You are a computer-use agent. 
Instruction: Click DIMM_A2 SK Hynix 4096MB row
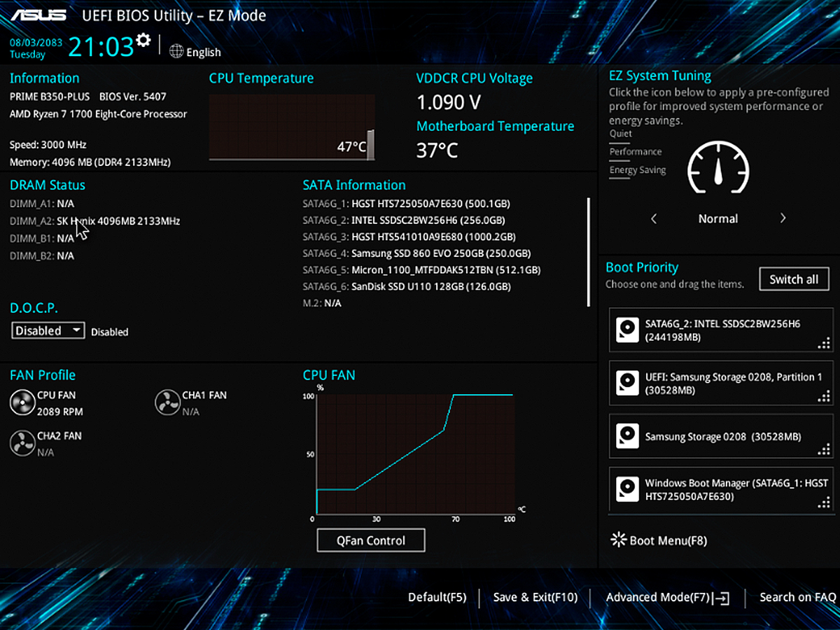coord(94,220)
